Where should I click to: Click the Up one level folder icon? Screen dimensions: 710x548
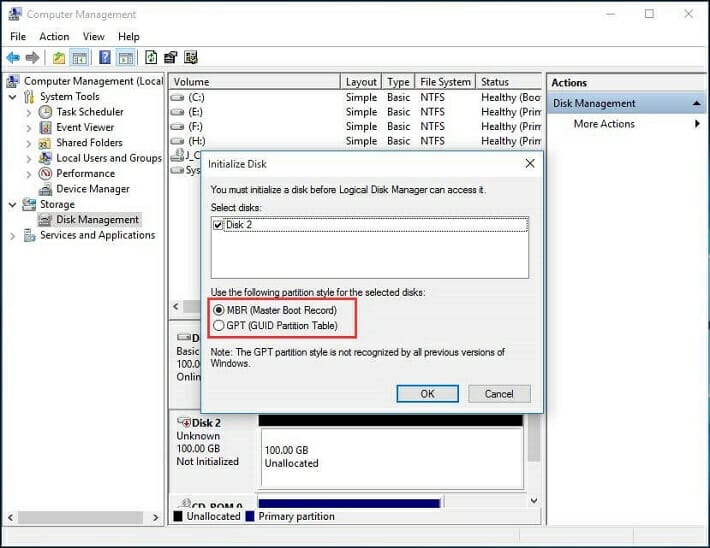59,58
